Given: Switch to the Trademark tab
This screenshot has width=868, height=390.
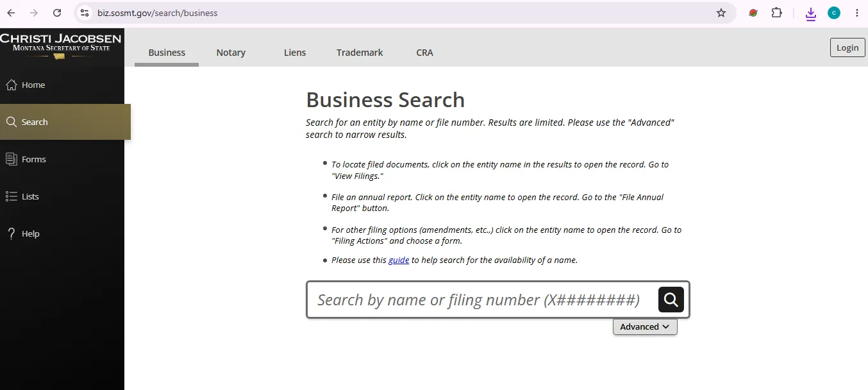Looking at the screenshot, I should tap(360, 53).
